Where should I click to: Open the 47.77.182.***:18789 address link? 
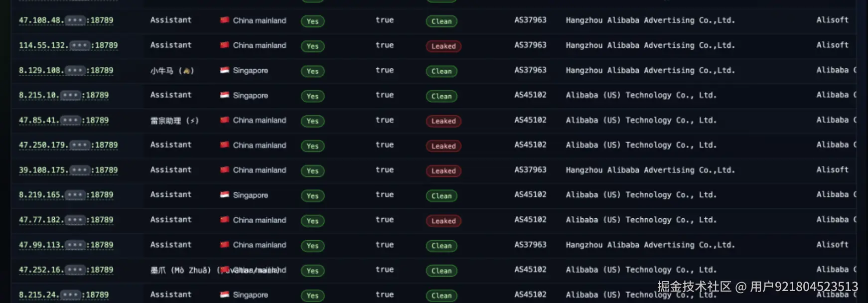(x=66, y=220)
